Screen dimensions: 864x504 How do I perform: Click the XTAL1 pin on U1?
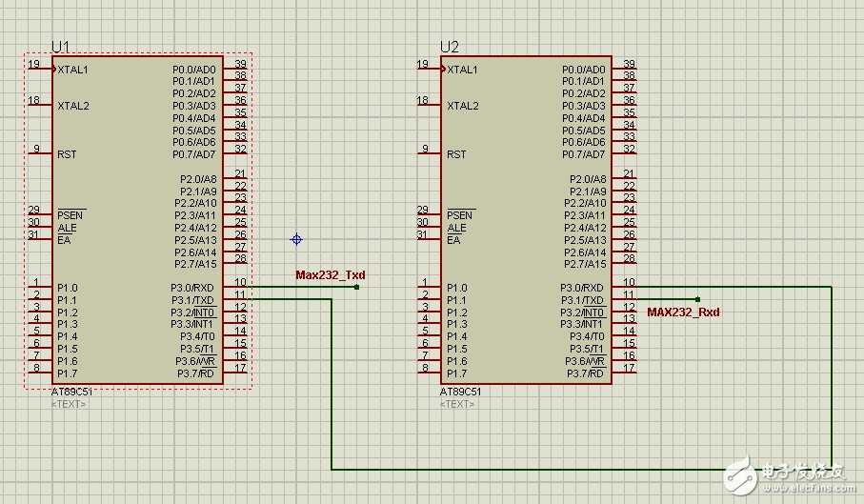(72, 70)
